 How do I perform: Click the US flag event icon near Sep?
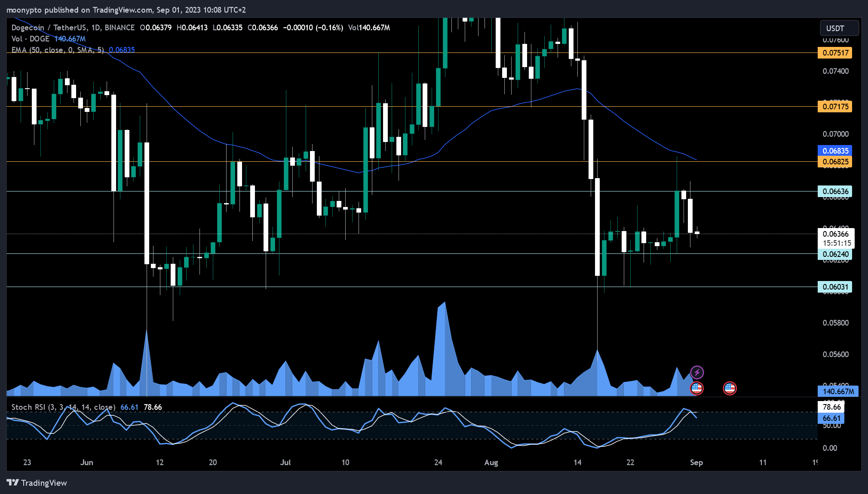click(x=696, y=388)
